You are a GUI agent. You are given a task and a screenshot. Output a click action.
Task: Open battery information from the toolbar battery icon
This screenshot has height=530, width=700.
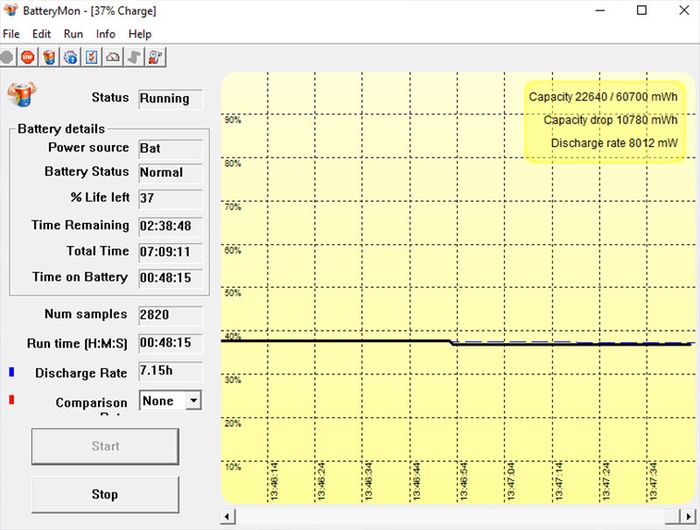[x=49, y=57]
